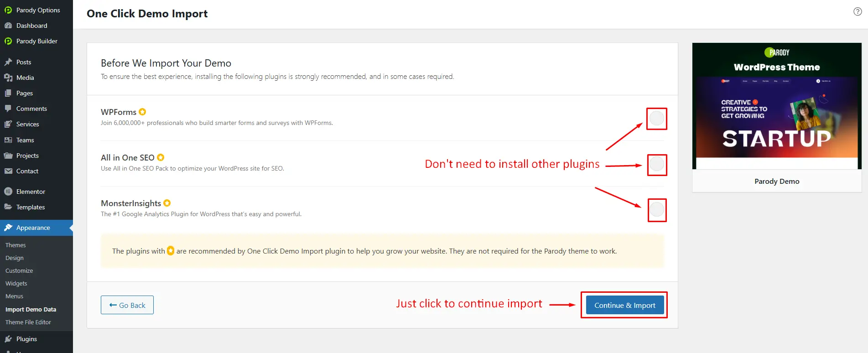Image resolution: width=868 pixels, height=353 pixels.
Task: Open the Templates menu
Action: [36, 207]
